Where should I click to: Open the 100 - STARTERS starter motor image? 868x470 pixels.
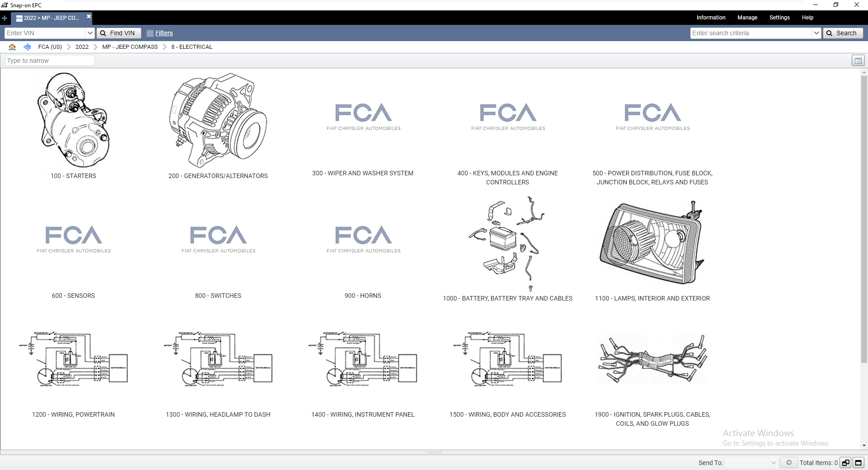(x=73, y=120)
